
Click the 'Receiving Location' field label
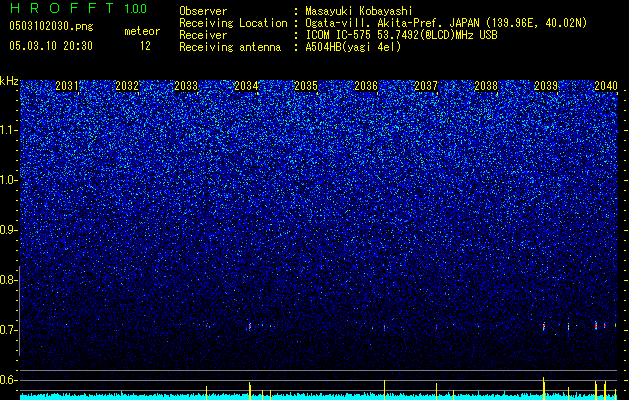[x=233, y=24]
